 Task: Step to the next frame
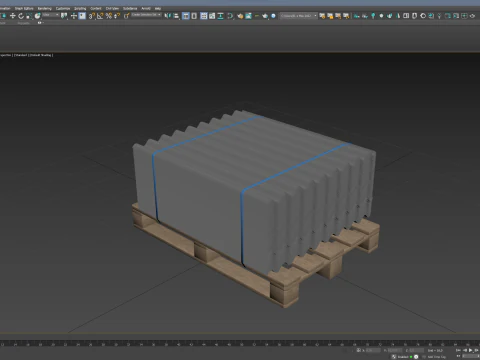(476, 350)
